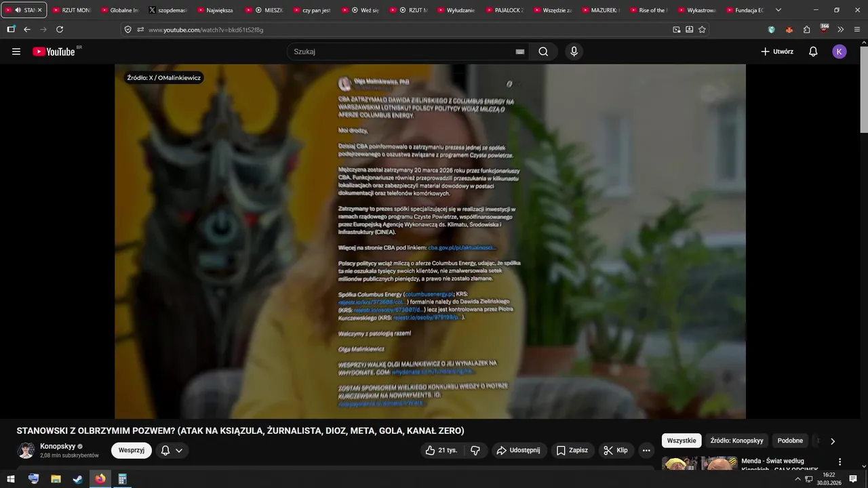The image size is (868, 488).
Task: Open more actions three-dot menu under video
Action: point(646,450)
